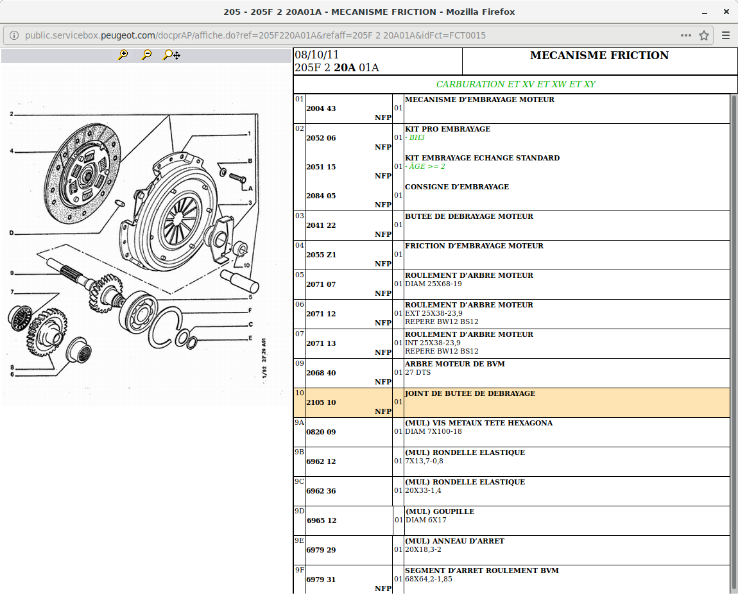
Task: Click callout number 2 on the diagram
Action: (x=12, y=114)
